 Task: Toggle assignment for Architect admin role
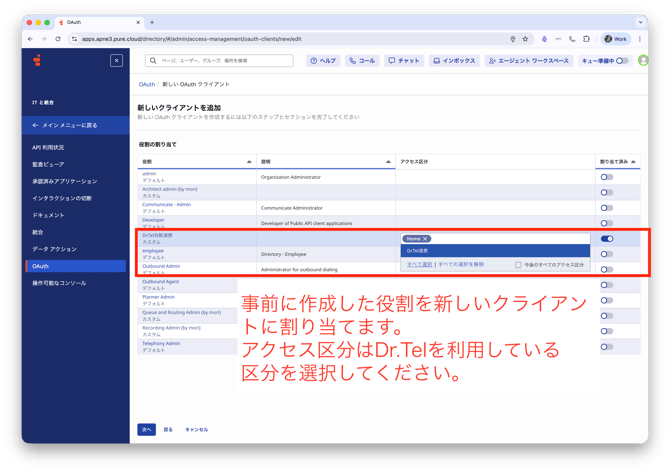click(607, 192)
